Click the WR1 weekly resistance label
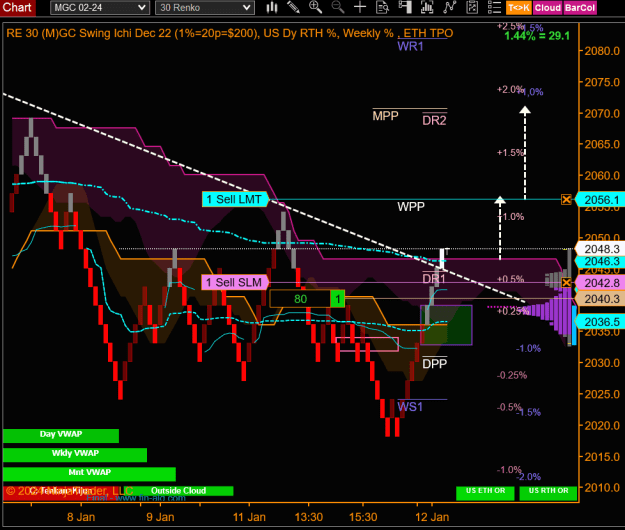This screenshot has height=530, width=625. pos(410,46)
